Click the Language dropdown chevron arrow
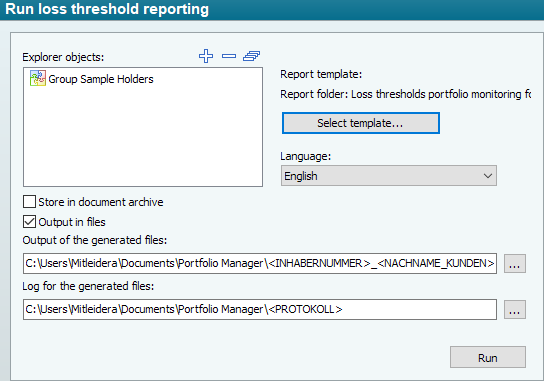This screenshot has height=381, width=544. [488, 176]
